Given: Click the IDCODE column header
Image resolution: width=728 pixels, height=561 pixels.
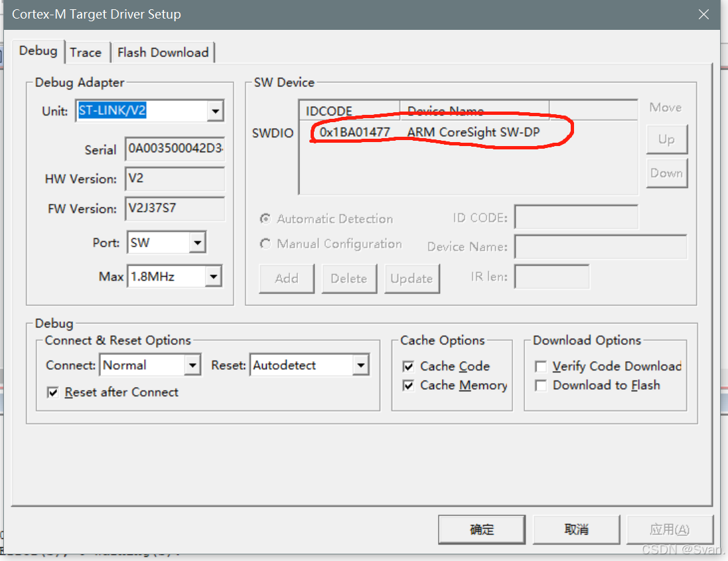Looking at the screenshot, I should tap(350, 110).
